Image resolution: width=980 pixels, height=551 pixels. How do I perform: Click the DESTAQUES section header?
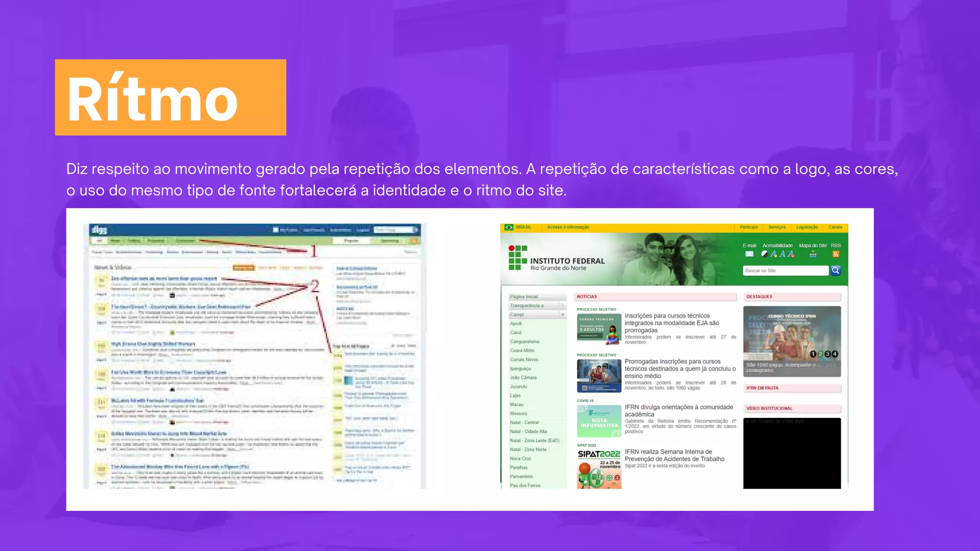[792, 297]
